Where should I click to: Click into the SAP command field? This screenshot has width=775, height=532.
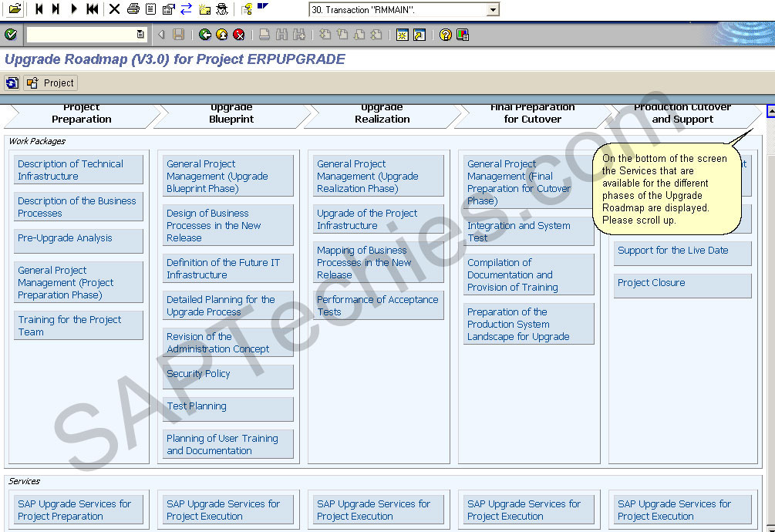(x=81, y=35)
